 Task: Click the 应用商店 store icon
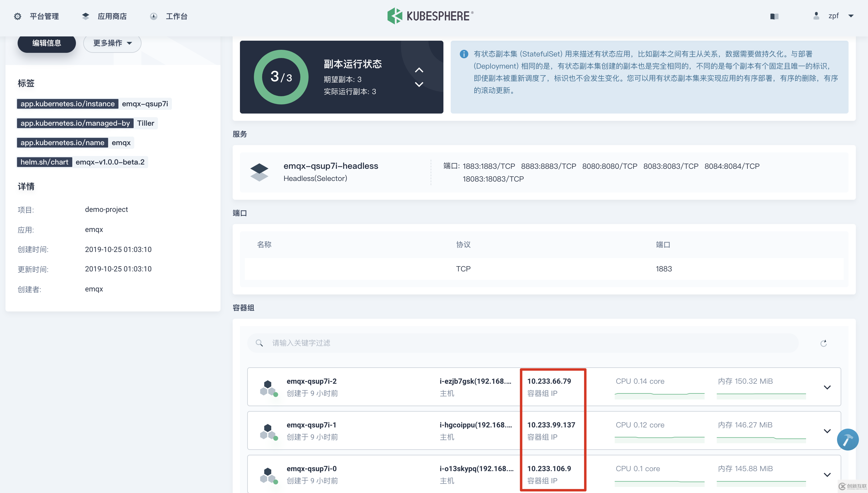86,16
